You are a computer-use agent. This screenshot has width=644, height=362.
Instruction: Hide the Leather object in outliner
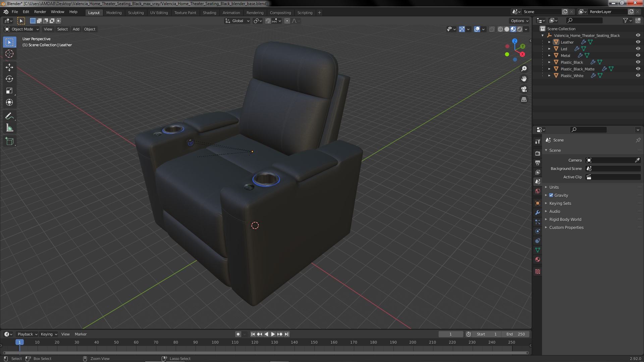tap(638, 42)
